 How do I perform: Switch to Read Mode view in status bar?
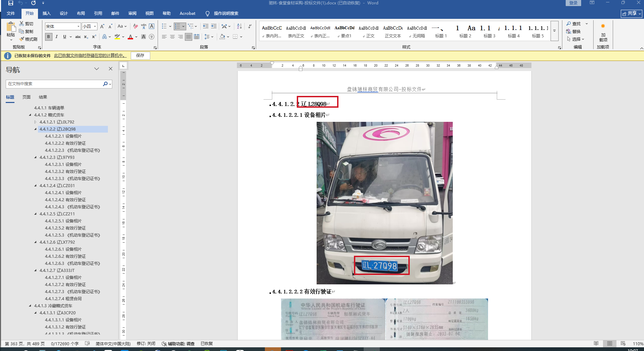coord(596,344)
